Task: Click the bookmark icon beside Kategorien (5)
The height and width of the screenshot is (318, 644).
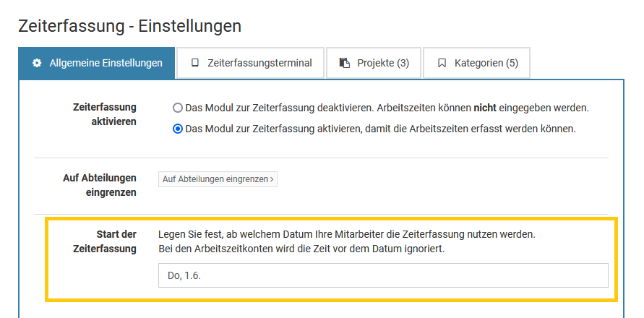Action: point(442,64)
